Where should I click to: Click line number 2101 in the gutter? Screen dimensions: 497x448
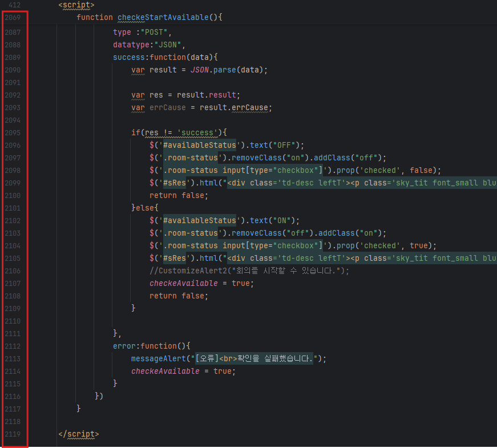[x=13, y=208]
